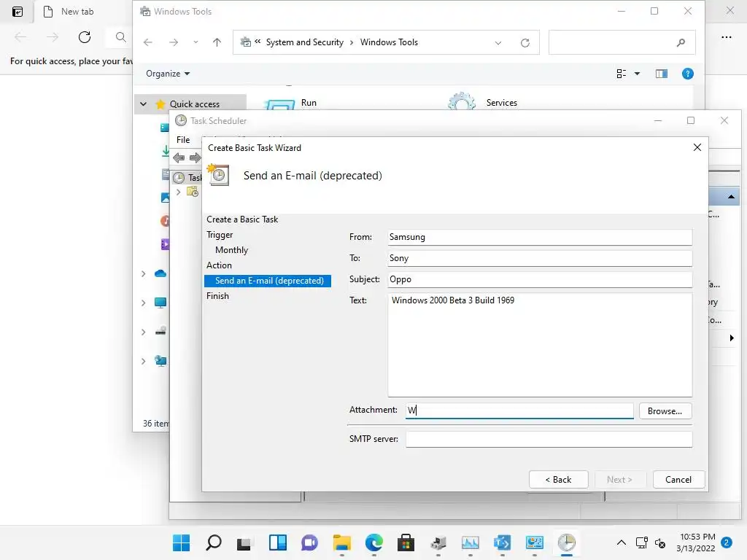Viewport: 747px width, 560px height.
Task: Expand the Task Scheduler Library folder node
Action: 178,192
